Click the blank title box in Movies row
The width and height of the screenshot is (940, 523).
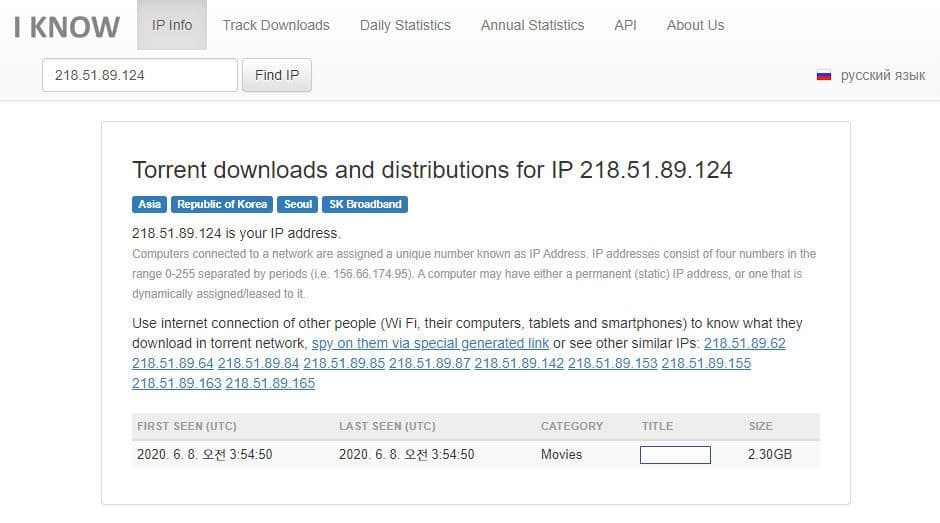[x=675, y=455]
